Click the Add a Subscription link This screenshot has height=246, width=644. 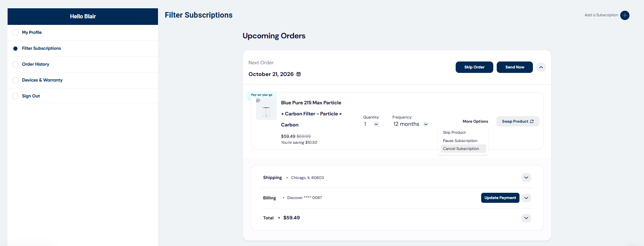[601, 15]
